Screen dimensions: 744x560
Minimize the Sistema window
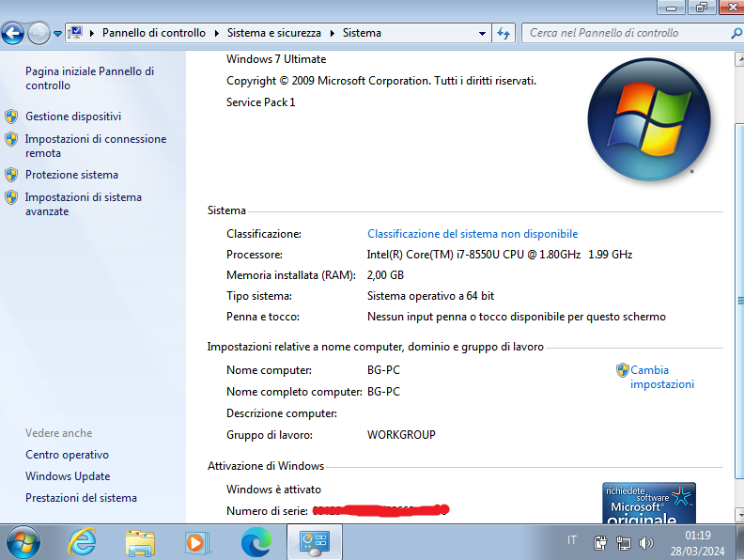(x=671, y=8)
